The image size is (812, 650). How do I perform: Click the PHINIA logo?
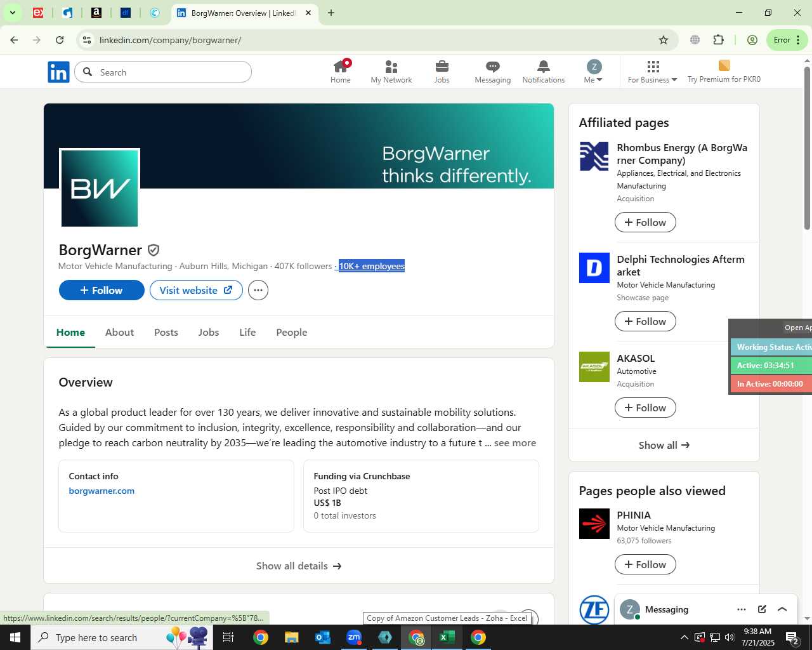point(594,524)
